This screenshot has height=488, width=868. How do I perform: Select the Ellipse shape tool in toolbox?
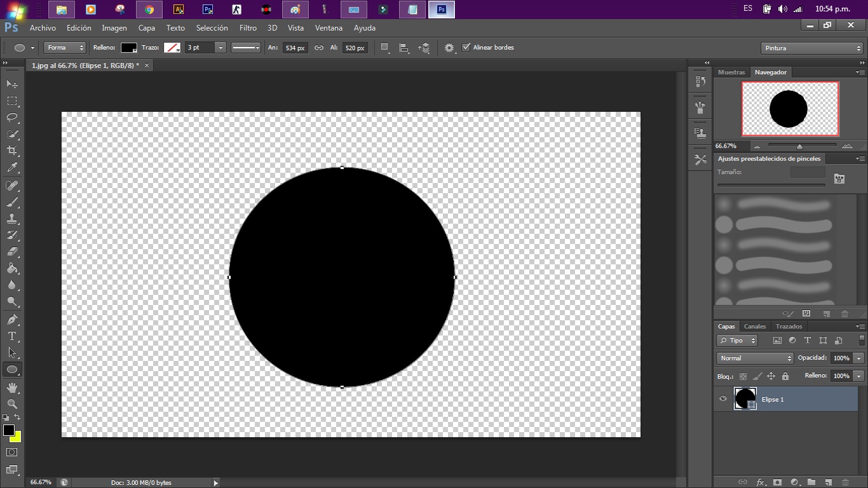12,369
